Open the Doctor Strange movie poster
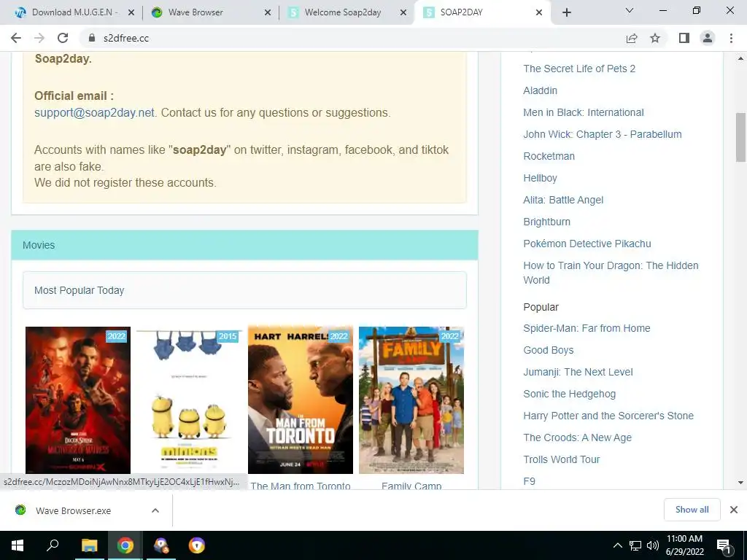 coord(77,400)
